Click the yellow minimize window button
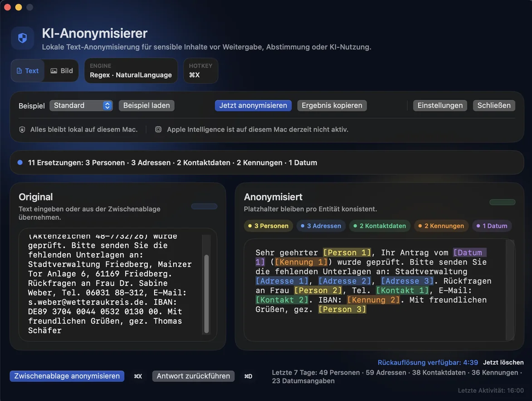This screenshot has width=532, height=401. [19, 7]
